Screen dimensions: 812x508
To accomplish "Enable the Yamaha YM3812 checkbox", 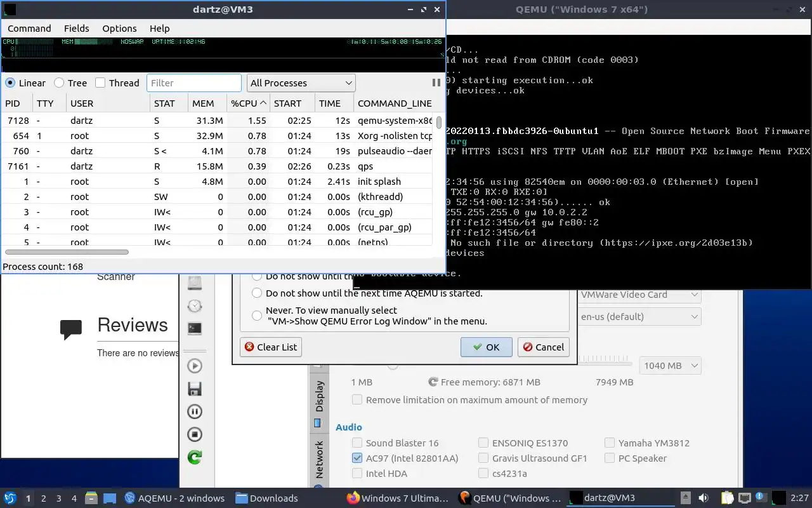I will (x=610, y=443).
